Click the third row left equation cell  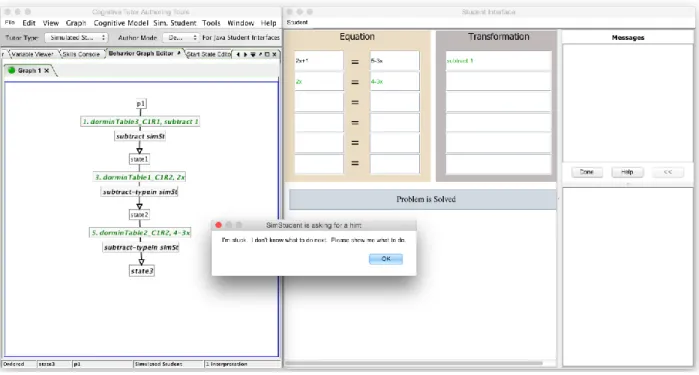point(319,102)
